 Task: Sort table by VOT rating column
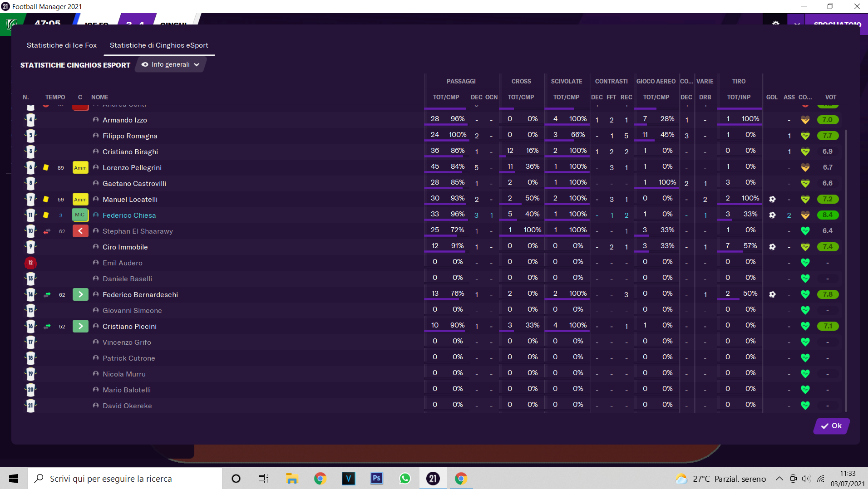(x=831, y=97)
